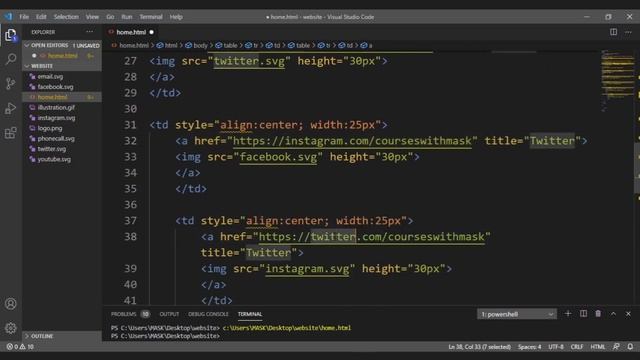Open the View menu
Screen dimensions: 640x360
[92, 17]
